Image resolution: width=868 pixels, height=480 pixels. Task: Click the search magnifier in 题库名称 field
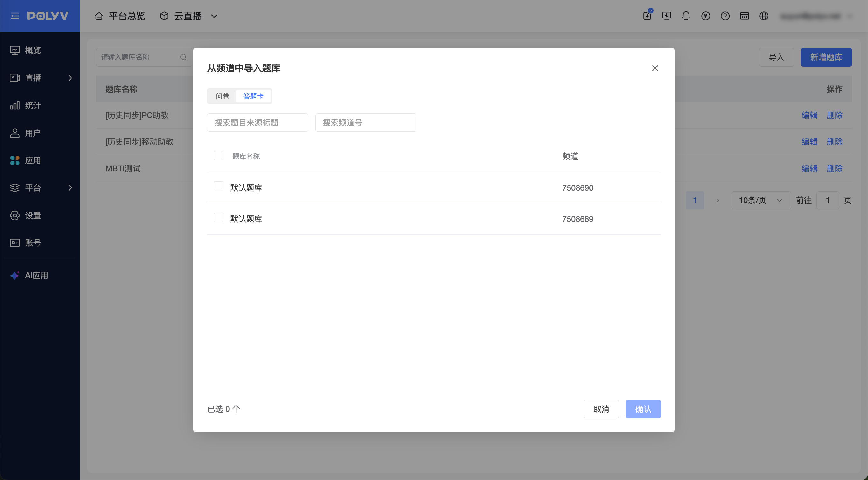click(183, 57)
